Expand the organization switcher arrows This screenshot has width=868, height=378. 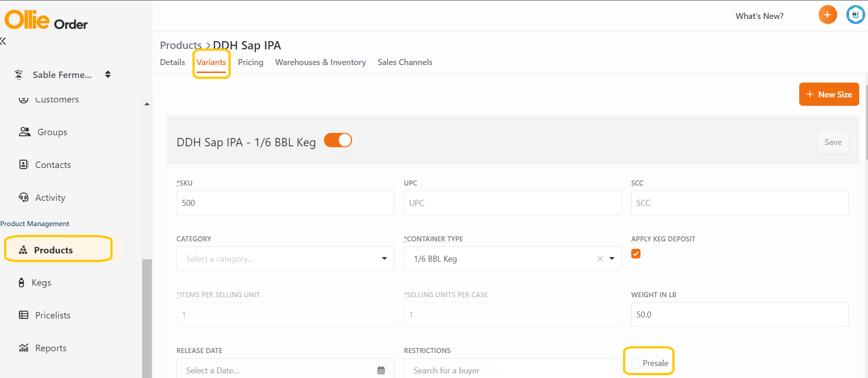tap(108, 74)
